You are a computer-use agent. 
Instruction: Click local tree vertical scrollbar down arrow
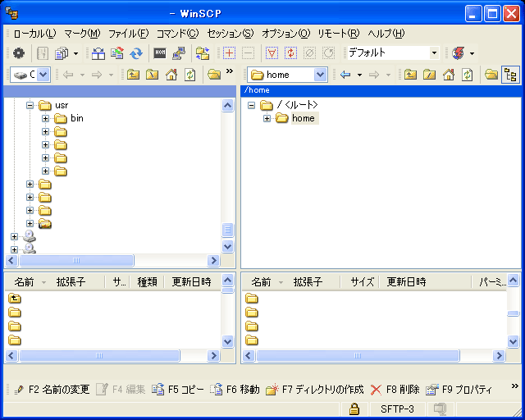click(228, 247)
